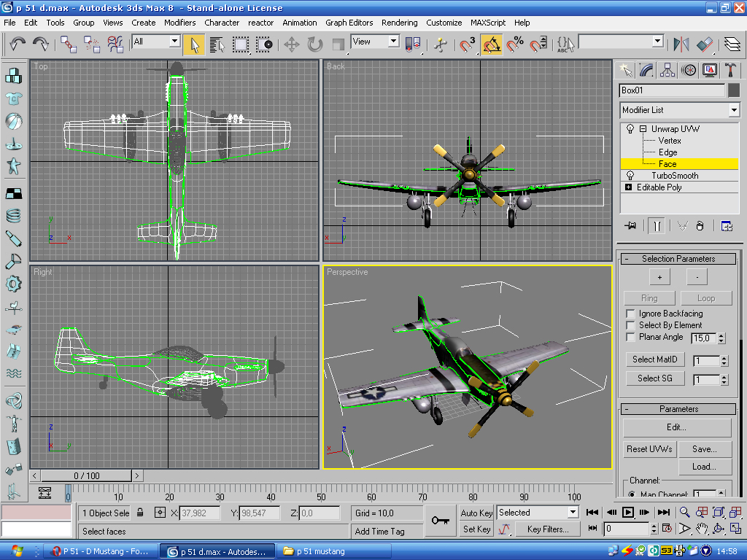Enable Planar Angle checkbox
Viewport: 747px width, 560px height.
tap(630, 337)
